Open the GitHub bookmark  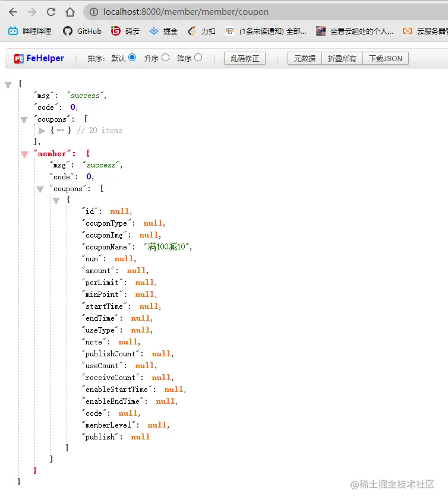[82, 31]
